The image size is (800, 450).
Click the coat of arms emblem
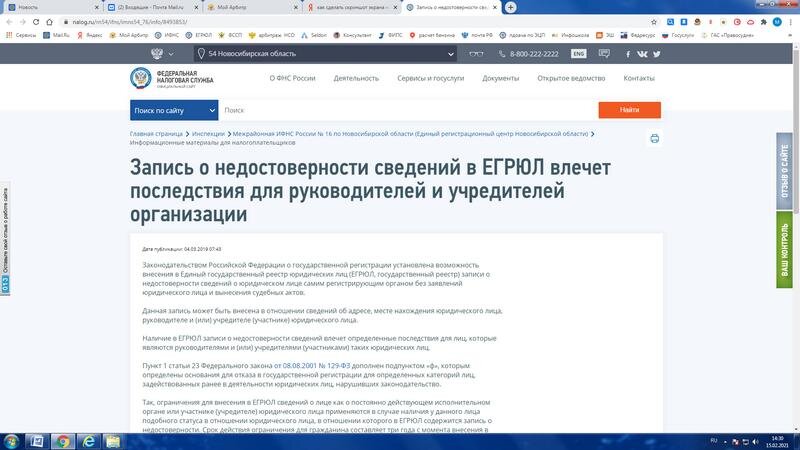[157, 54]
